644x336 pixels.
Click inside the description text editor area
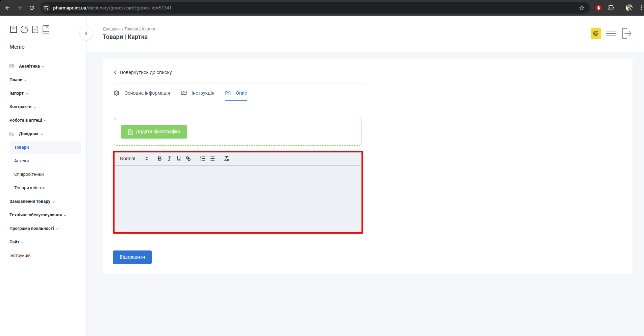(x=238, y=198)
